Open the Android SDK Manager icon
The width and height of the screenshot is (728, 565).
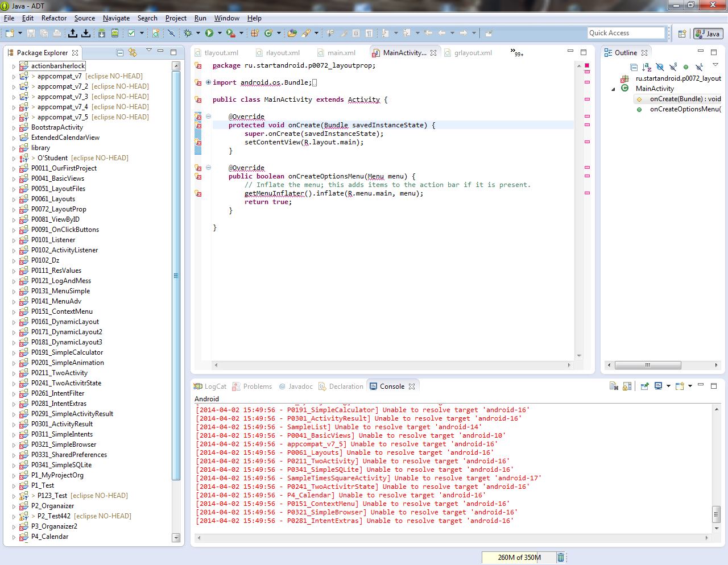coord(102,33)
